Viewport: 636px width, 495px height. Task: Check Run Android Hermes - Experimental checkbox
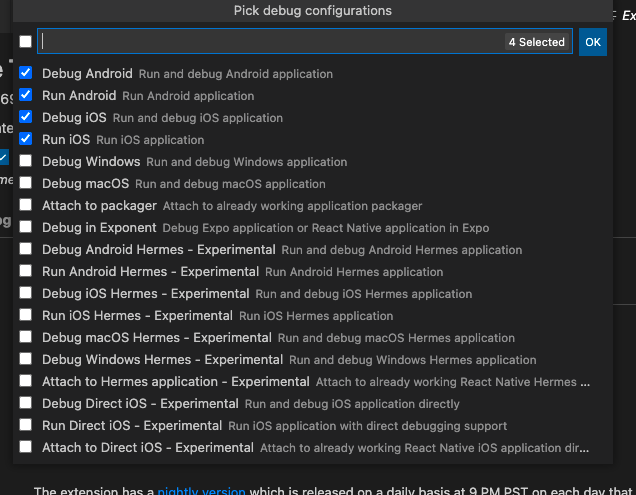click(26, 270)
